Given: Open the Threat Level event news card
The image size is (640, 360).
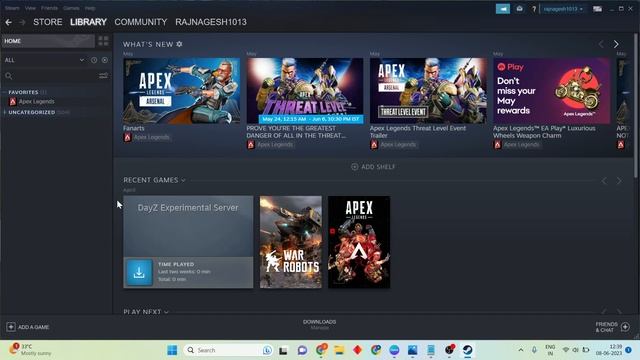Looking at the screenshot, I should [305, 91].
